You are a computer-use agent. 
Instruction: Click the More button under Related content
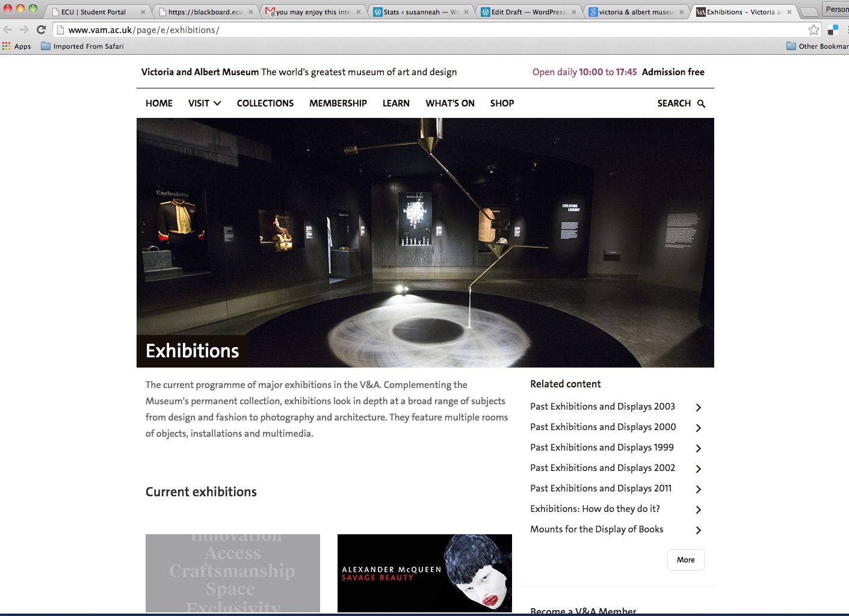click(x=685, y=559)
